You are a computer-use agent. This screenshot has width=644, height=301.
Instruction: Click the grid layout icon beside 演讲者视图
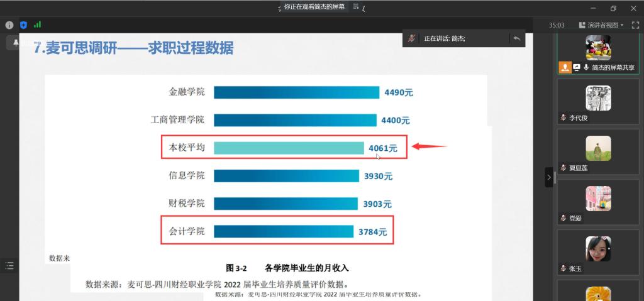(x=582, y=25)
